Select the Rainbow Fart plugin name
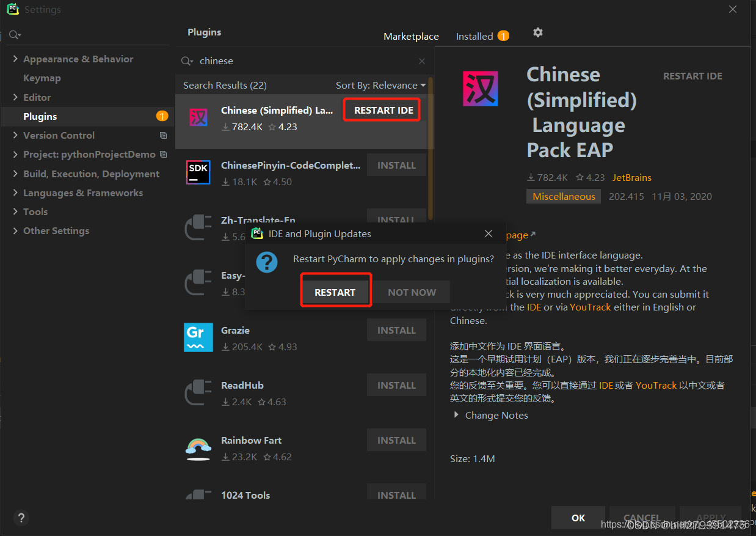Screen dimensions: 756x536 tap(252, 440)
